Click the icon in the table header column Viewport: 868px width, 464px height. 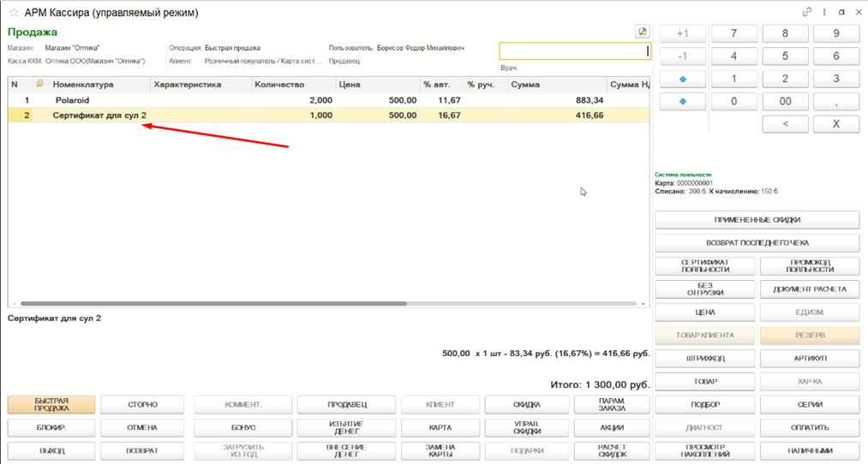click(40, 84)
